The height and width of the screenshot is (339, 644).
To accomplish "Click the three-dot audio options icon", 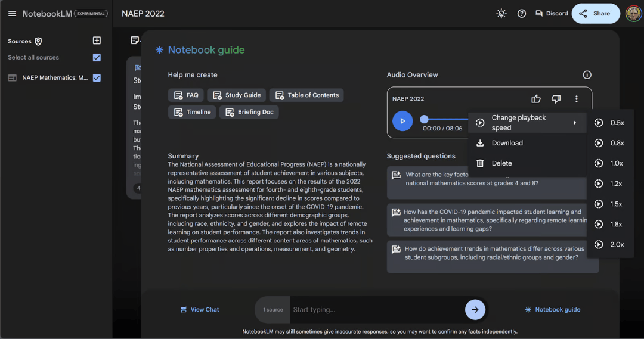I will coord(576,99).
